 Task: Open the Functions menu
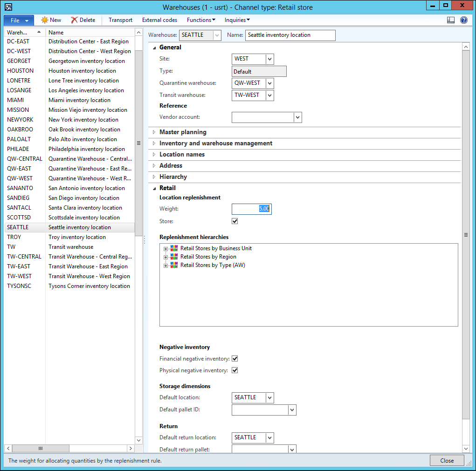coord(201,20)
